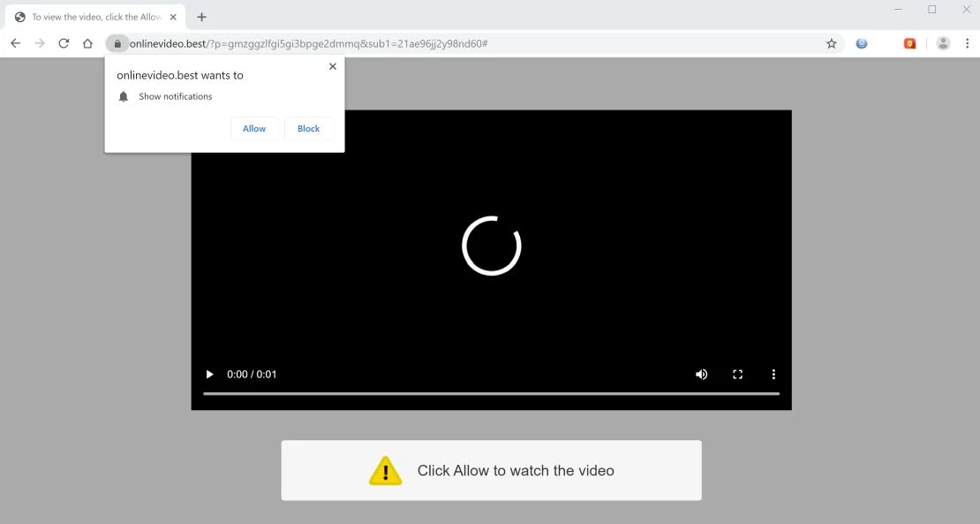Click the loading spinner in the video

click(491, 246)
